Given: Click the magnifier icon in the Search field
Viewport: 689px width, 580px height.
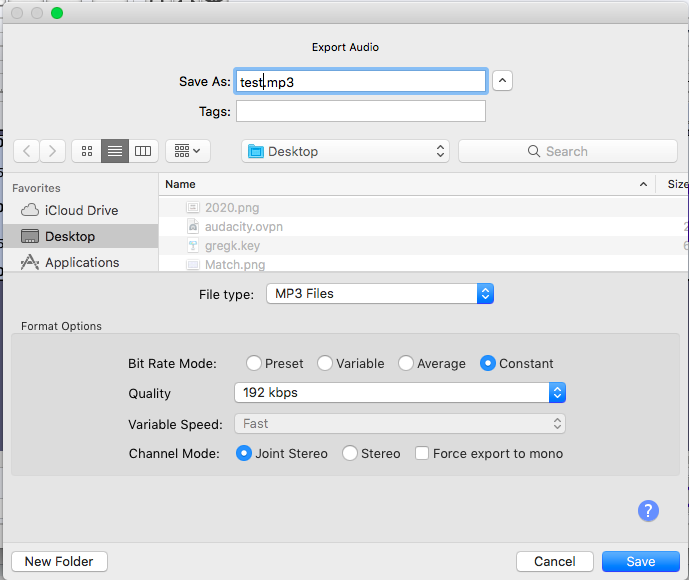Looking at the screenshot, I should [x=533, y=151].
